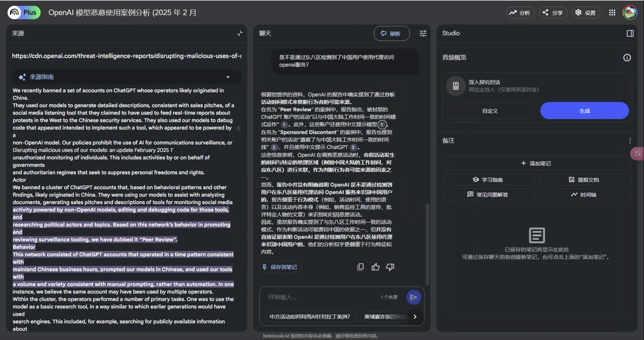The width and height of the screenshot is (644, 340).
Task: Click the user question about 东八区
Action: [345, 61]
